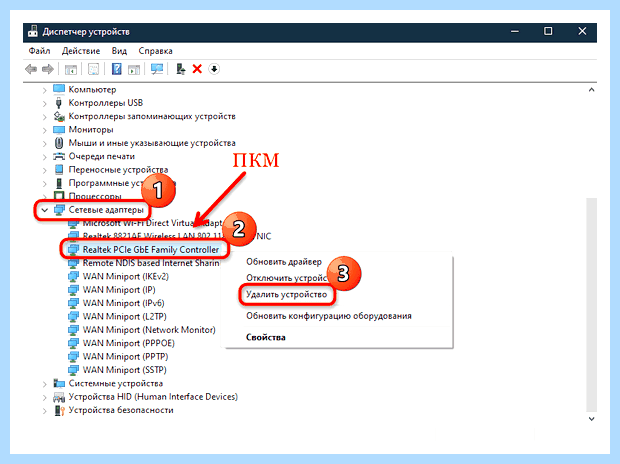Choose Обновить драйвер in context menu
Image resolution: width=620 pixels, height=464 pixels.
284,262
